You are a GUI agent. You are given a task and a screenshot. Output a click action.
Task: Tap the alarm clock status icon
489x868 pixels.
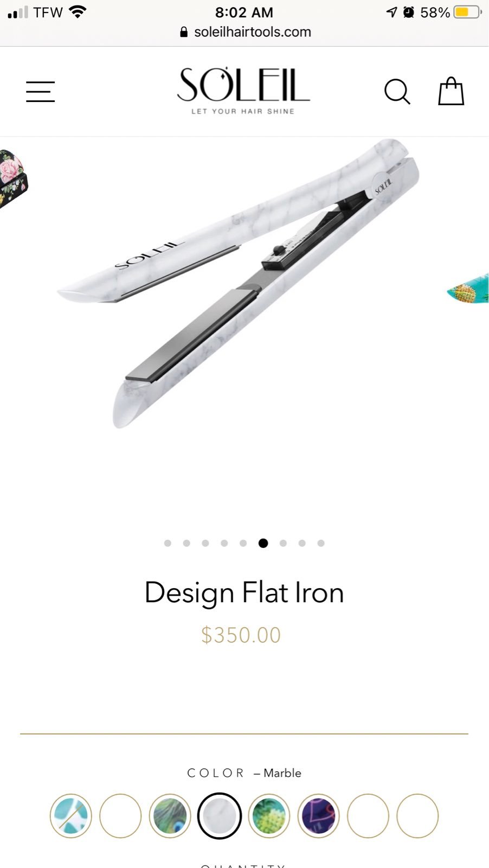tap(409, 12)
